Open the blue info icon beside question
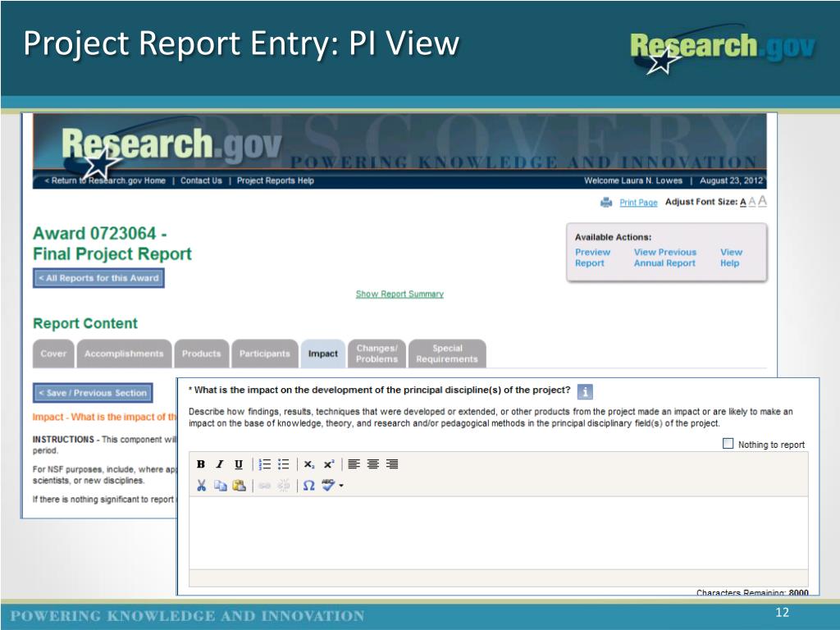Screen dimensions: 840x630 click(585, 392)
